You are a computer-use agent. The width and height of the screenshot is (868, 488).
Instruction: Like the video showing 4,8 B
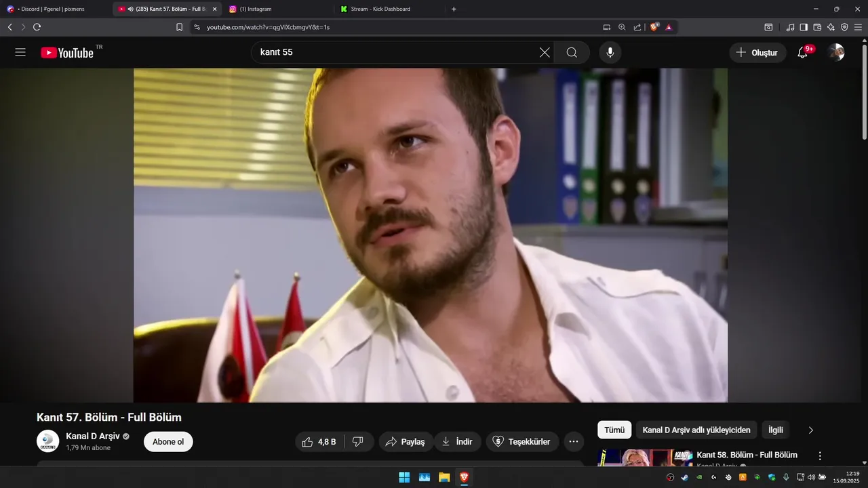(x=319, y=442)
